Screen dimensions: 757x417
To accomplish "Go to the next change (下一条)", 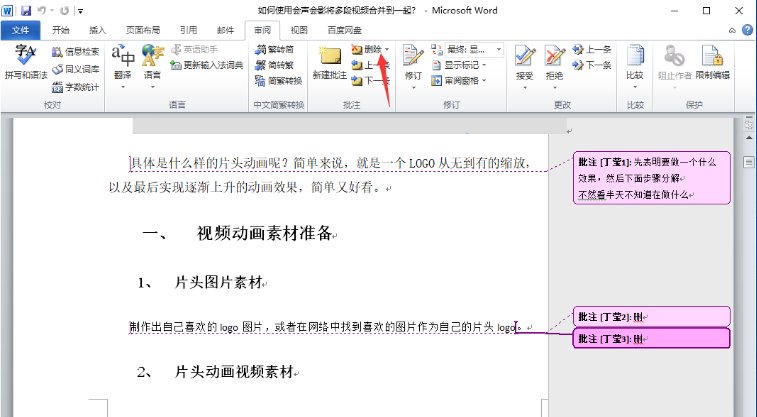I will [x=592, y=65].
